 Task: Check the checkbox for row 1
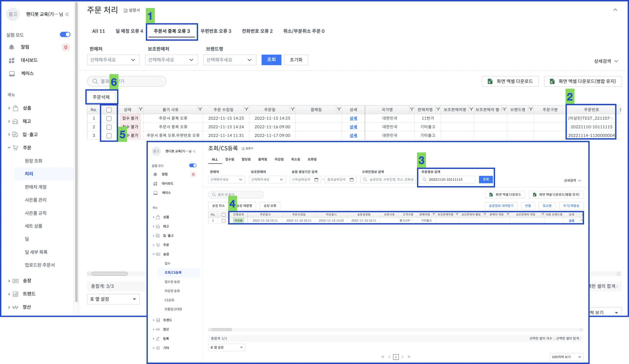point(109,118)
